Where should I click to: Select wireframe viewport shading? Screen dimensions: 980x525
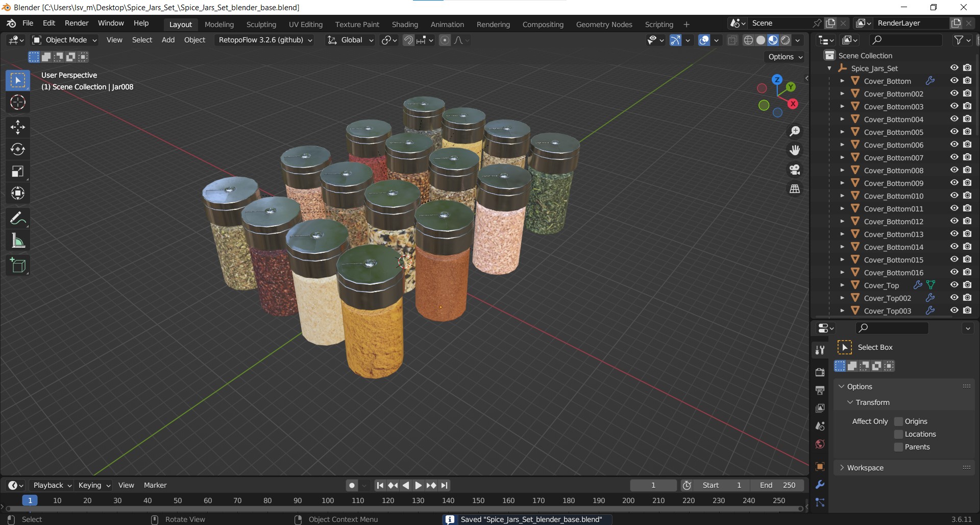(x=748, y=40)
